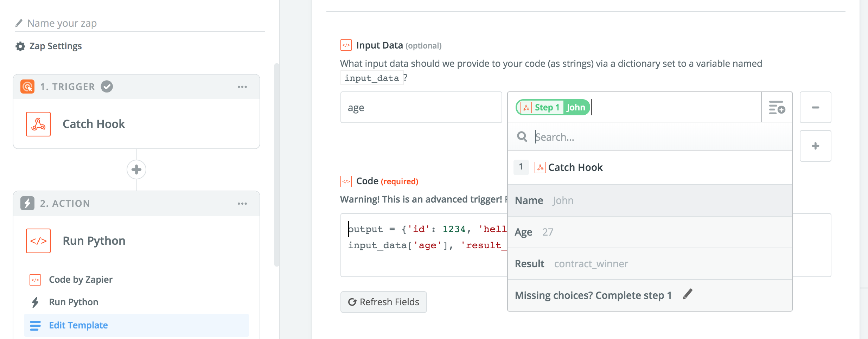Add an input row with the plus button
The width and height of the screenshot is (868, 339).
coord(816,146)
